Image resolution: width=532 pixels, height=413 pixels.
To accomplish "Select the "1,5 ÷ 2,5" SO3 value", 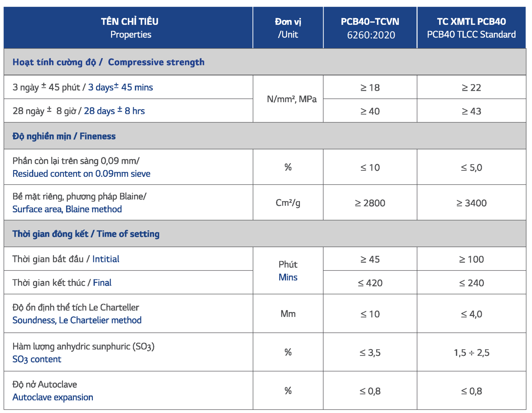I will [x=471, y=353].
